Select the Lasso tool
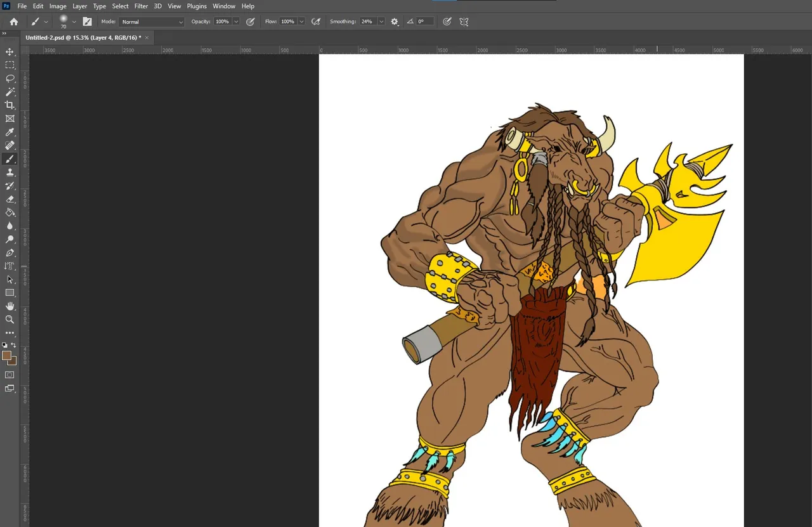 coord(10,79)
